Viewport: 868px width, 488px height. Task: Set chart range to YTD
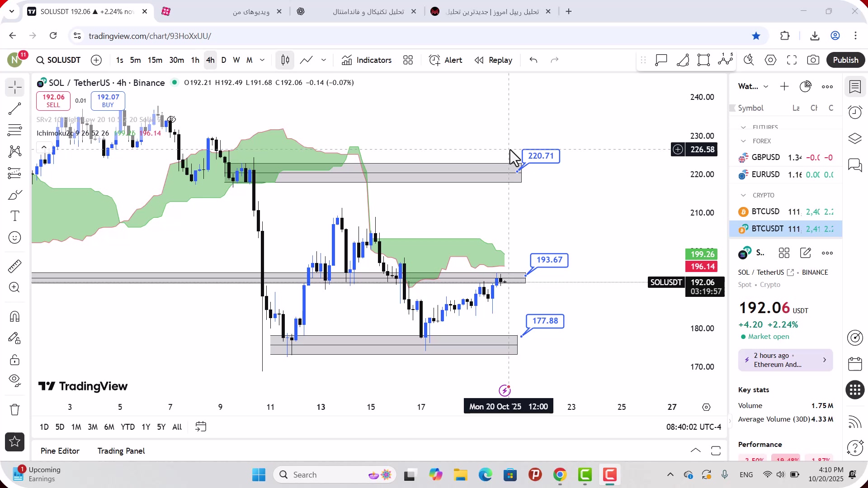127,427
